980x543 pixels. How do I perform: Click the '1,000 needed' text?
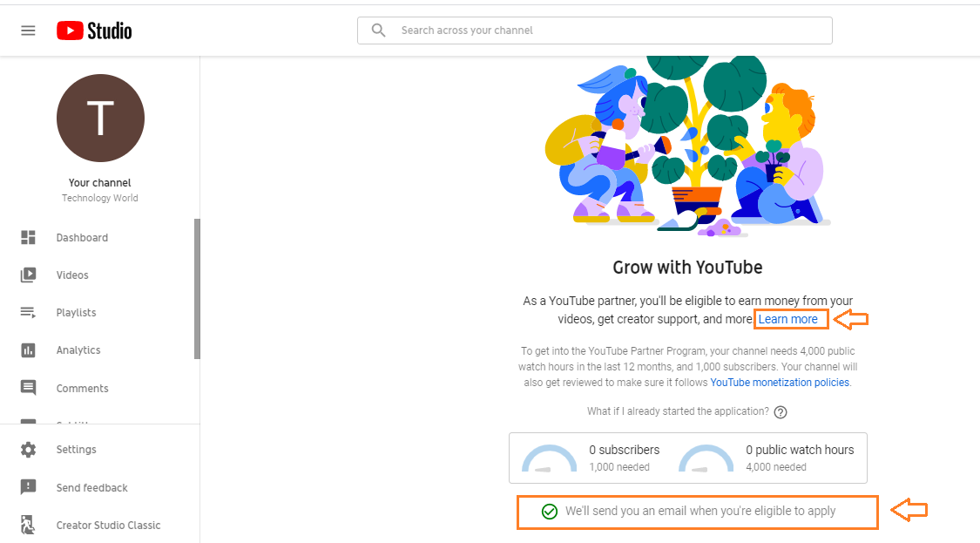tap(619, 466)
